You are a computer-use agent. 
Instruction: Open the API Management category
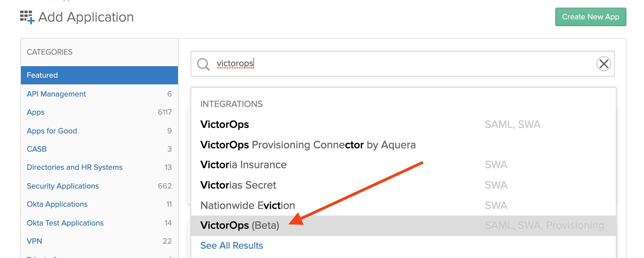click(x=56, y=94)
